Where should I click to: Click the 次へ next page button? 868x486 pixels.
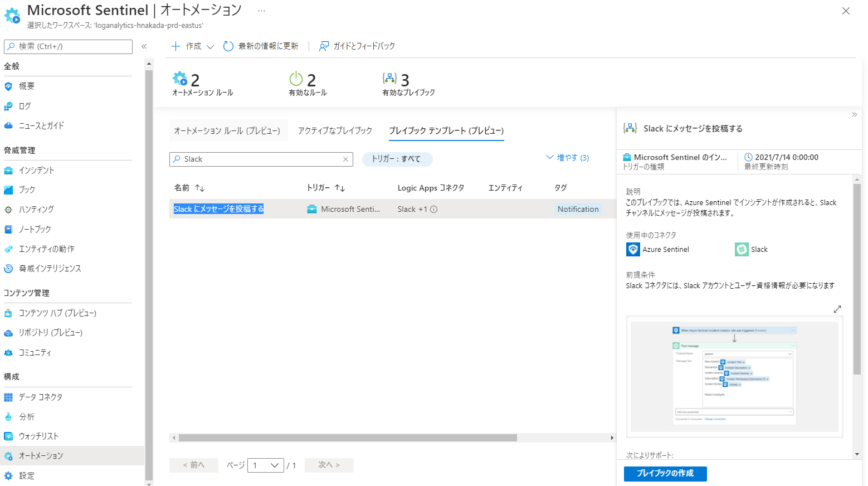click(x=329, y=465)
